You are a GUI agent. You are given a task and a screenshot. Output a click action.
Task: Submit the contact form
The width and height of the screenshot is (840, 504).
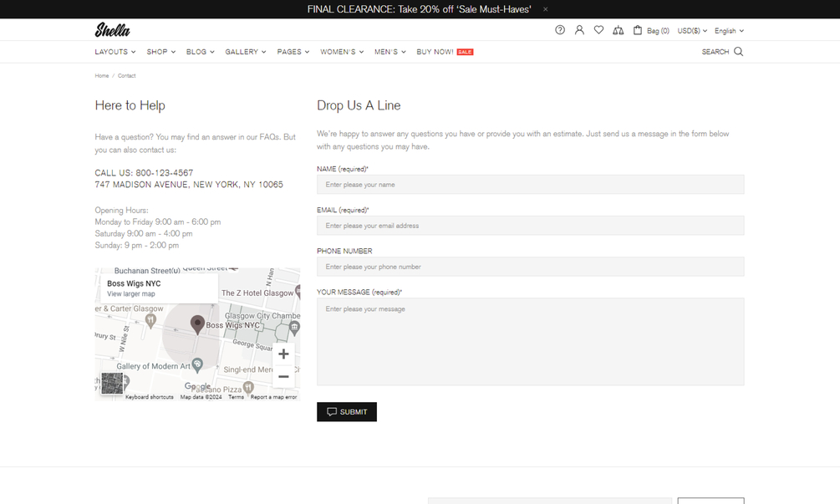(347, 412)
